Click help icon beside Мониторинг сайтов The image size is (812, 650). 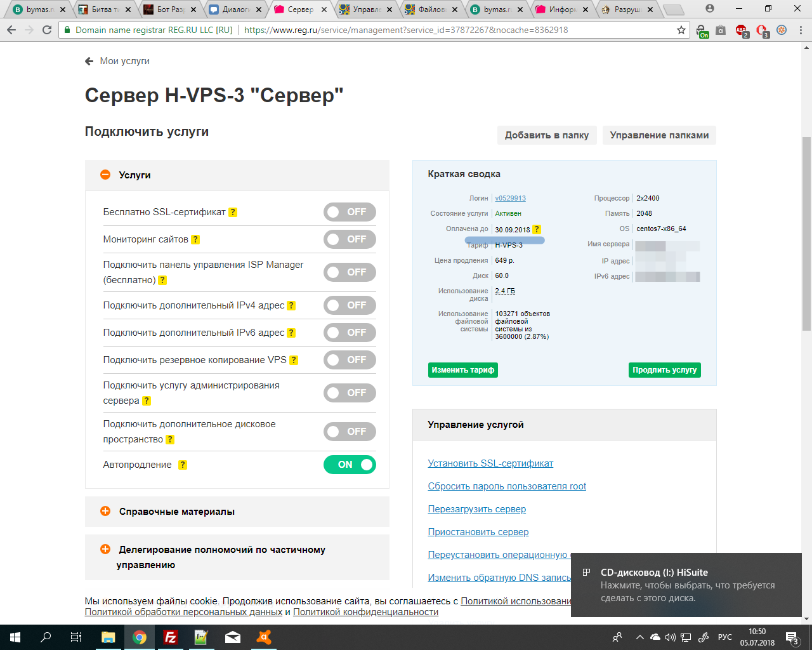coord(195,239)
